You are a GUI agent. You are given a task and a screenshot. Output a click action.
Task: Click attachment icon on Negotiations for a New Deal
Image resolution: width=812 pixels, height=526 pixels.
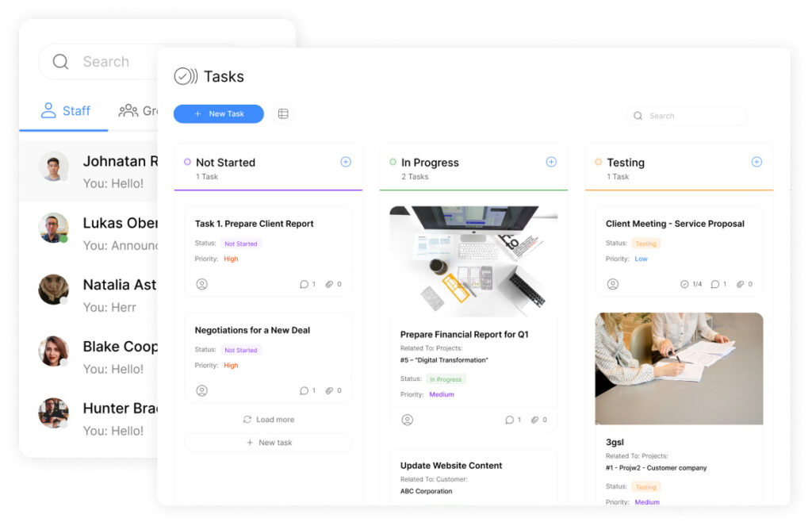coord(333,391)
